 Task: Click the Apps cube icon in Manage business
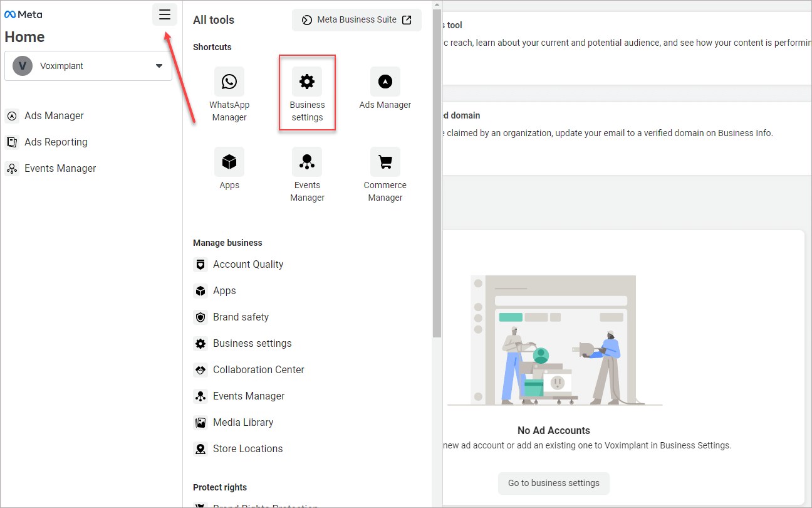click(x=200, y=291)
